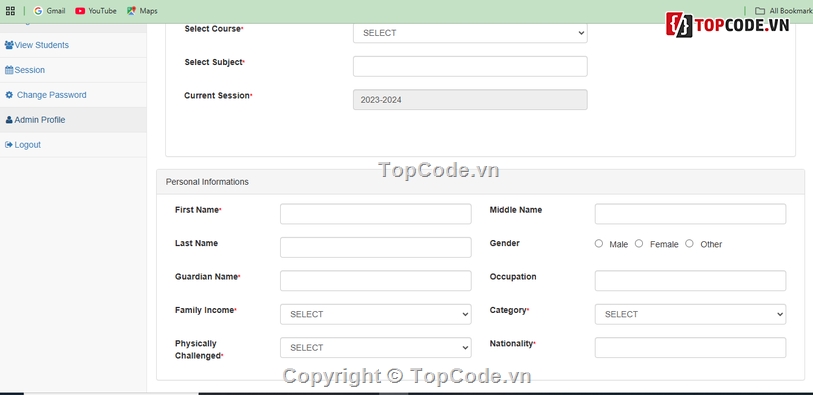
Task: Click the Select Course label
Action: (214, 29)
